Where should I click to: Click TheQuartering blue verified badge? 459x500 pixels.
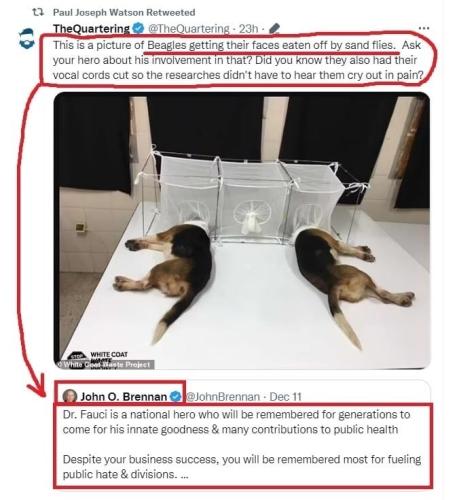138,28
